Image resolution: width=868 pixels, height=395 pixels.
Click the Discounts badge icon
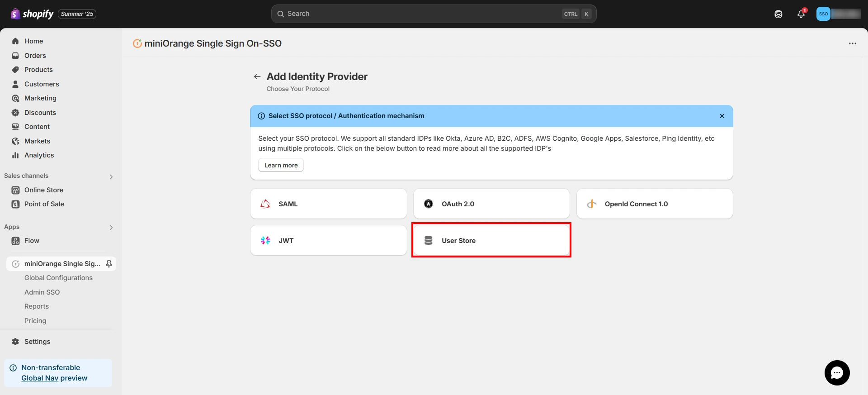point(15,113)
